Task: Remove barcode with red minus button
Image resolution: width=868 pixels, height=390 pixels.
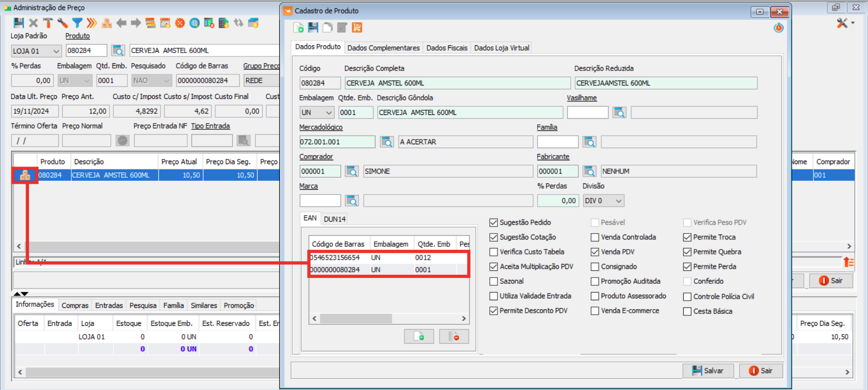Action: click(454, 336)
